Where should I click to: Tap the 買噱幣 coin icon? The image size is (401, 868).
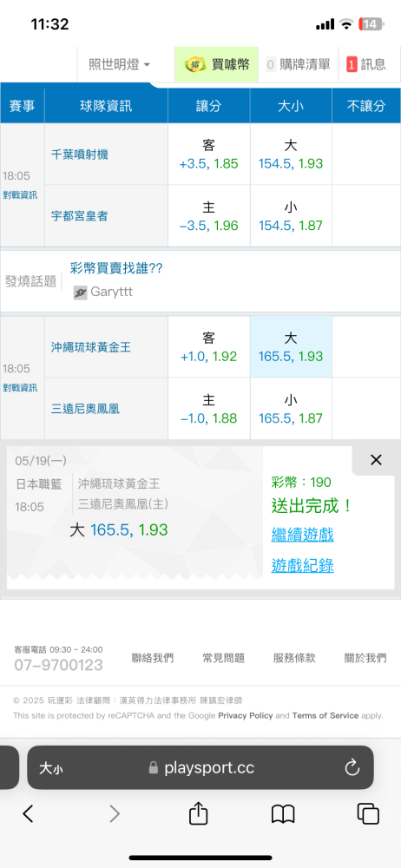point(195,64)
